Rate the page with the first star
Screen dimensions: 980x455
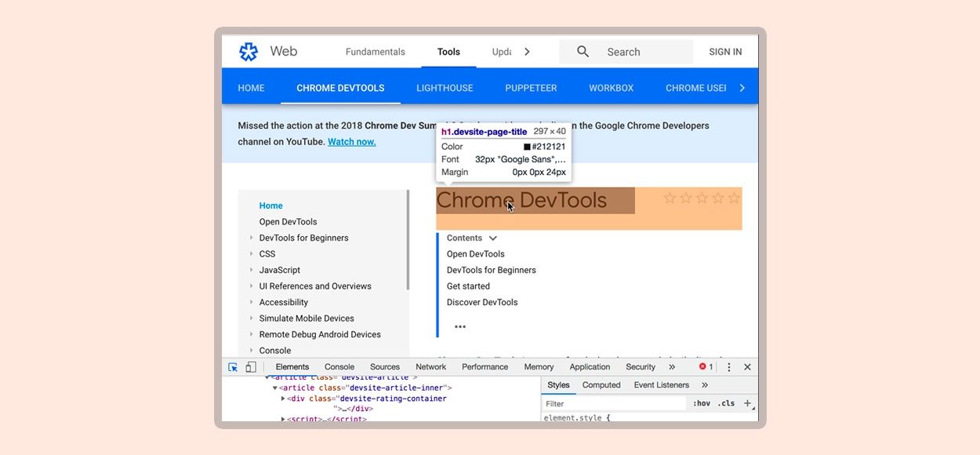pyautogui.click(x=670, y=198)
